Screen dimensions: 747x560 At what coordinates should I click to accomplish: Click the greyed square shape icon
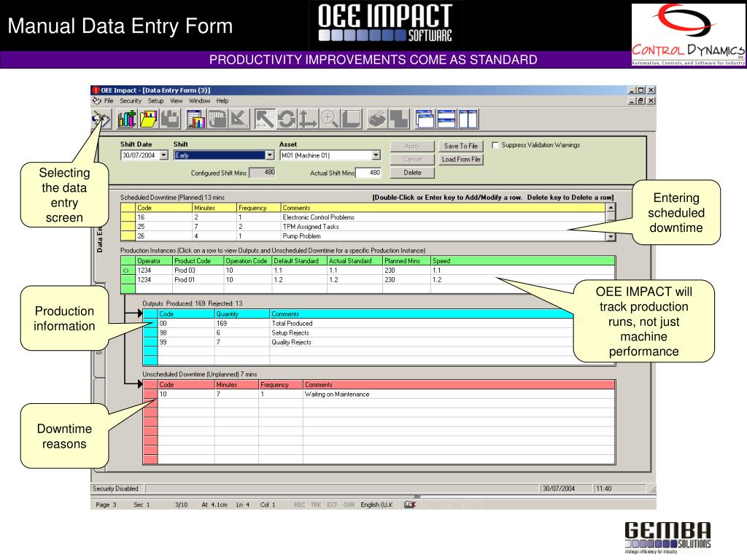click(x=351, y=119)
